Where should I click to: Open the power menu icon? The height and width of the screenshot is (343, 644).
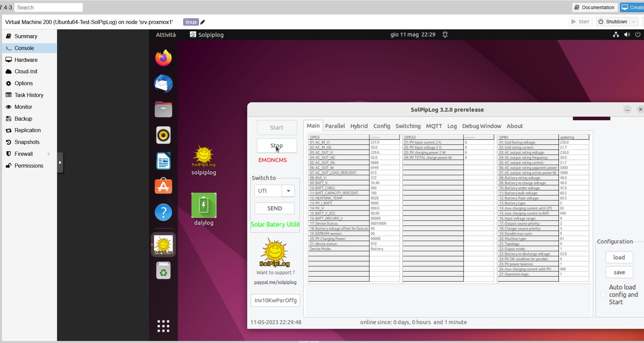coord(638,34)
